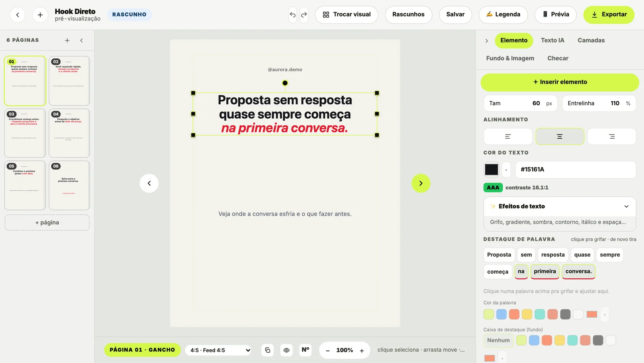
Task: Add a page with the pages-panel plus icon
Action: coord(67,40)
